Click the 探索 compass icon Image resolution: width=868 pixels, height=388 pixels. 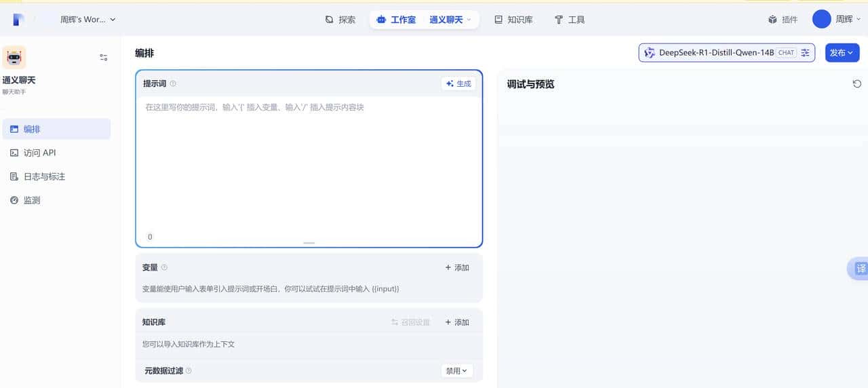[330, 20]
